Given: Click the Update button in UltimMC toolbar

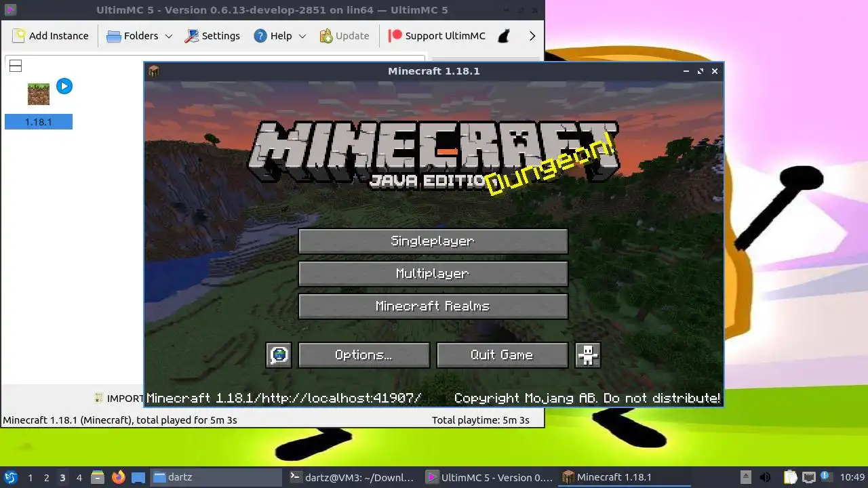Looking at the screenshot, I should click(x=344, y=36).
